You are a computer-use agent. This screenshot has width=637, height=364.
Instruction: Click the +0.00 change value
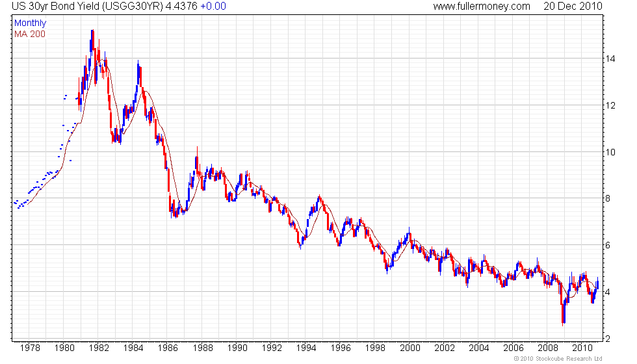pos(213,6)
